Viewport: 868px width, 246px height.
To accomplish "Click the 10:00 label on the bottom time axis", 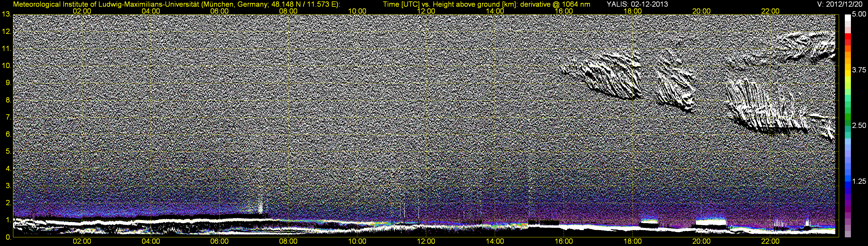I will pyautogui.click(x=357, y=241).
